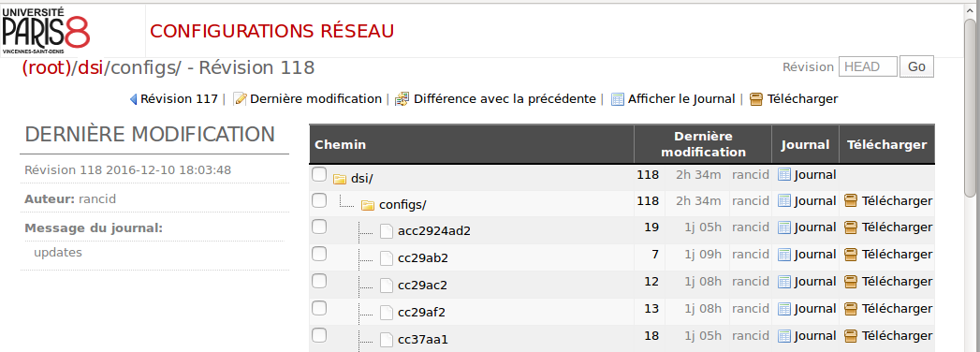Check the box next to cc29af2
Screen dimensions: 980x352
tap(319, 308)
